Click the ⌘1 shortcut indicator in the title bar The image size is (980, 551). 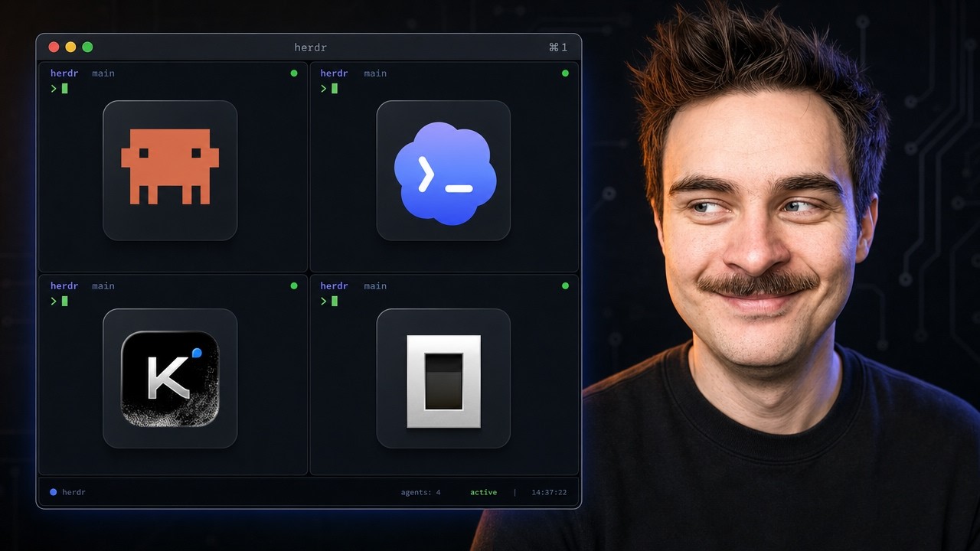pos(558,47)
